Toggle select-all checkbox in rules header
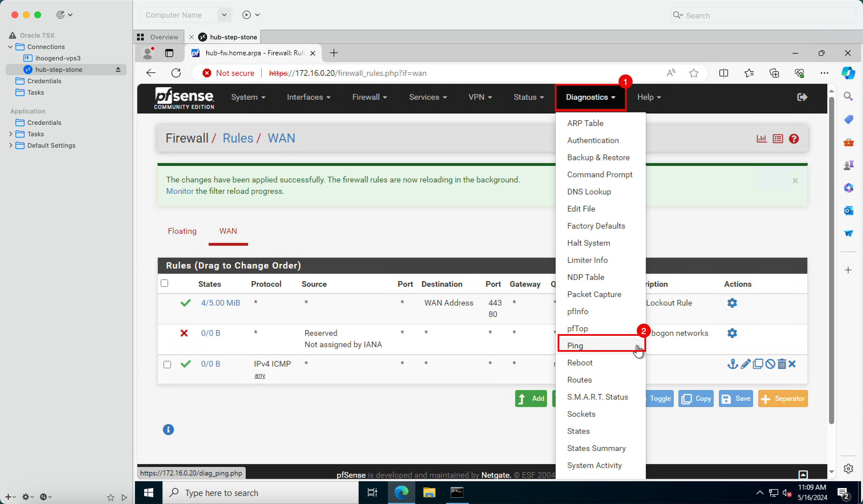Image resolution: width=863 pixels, height=504 pixels. (164, 283)
